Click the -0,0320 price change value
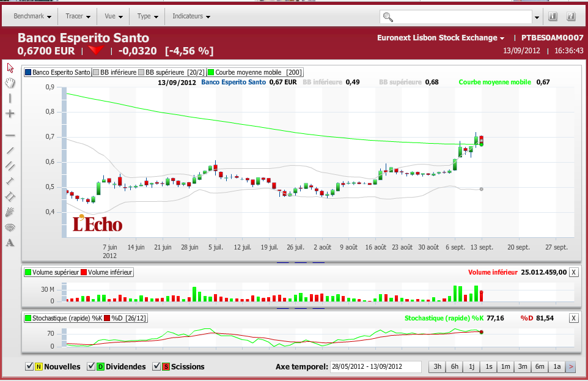The width and height of the screenshot is (588, 381). point(138,51)
